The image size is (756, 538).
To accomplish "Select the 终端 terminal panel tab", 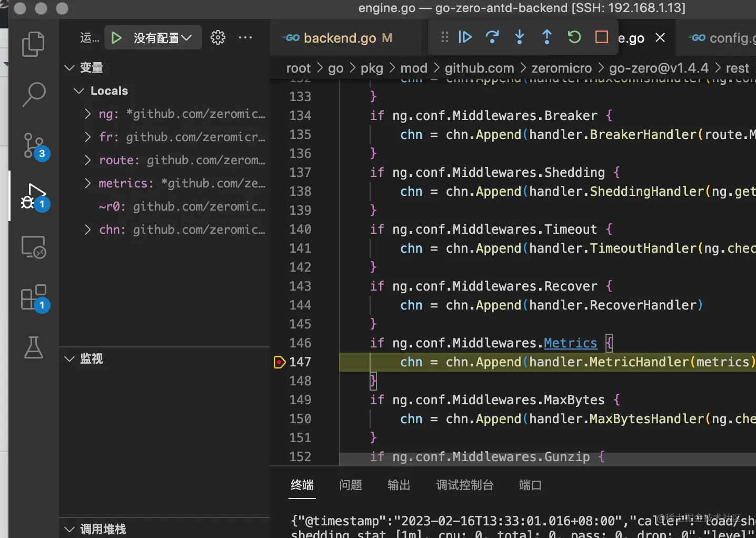I will click(x=302, y=485).
